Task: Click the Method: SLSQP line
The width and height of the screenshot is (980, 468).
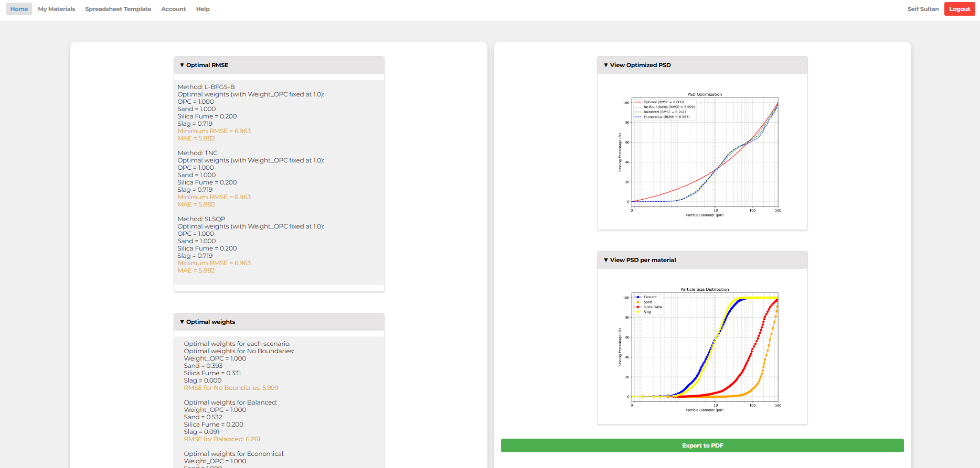Action: 201,219
